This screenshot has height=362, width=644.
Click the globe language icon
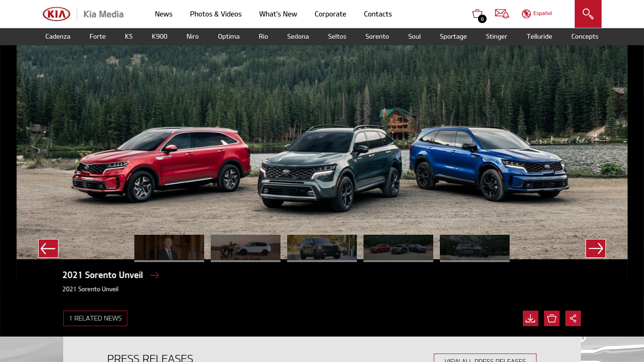coord(526,14)
